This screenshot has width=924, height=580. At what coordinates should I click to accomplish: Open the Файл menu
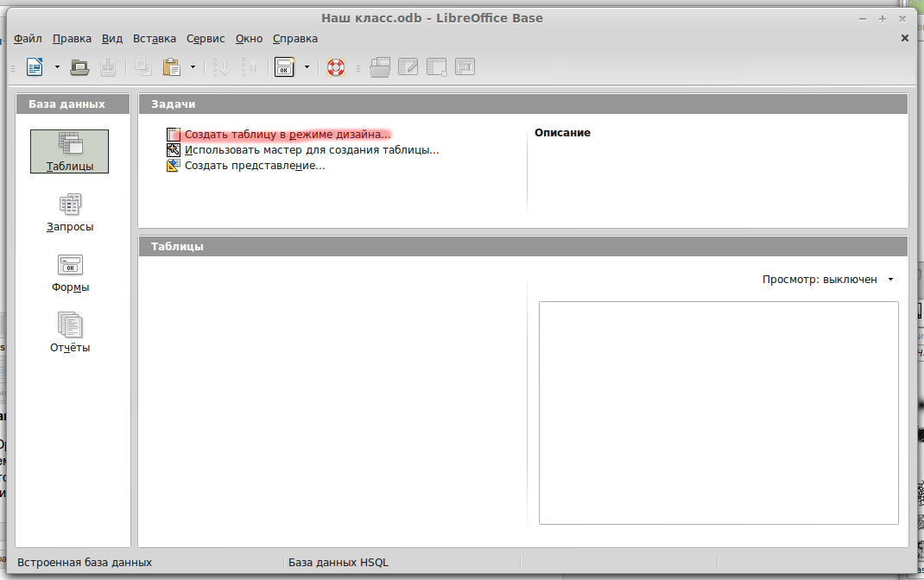[28, 39]
